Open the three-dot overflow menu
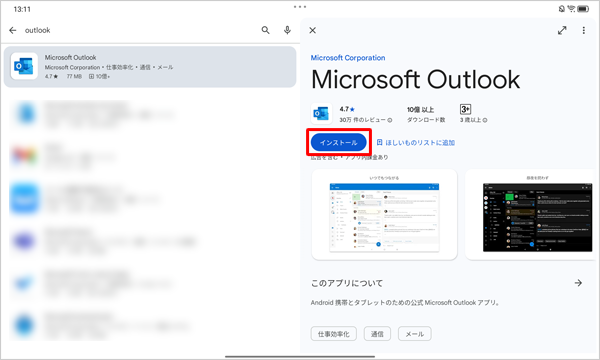 tap(584, 30)
